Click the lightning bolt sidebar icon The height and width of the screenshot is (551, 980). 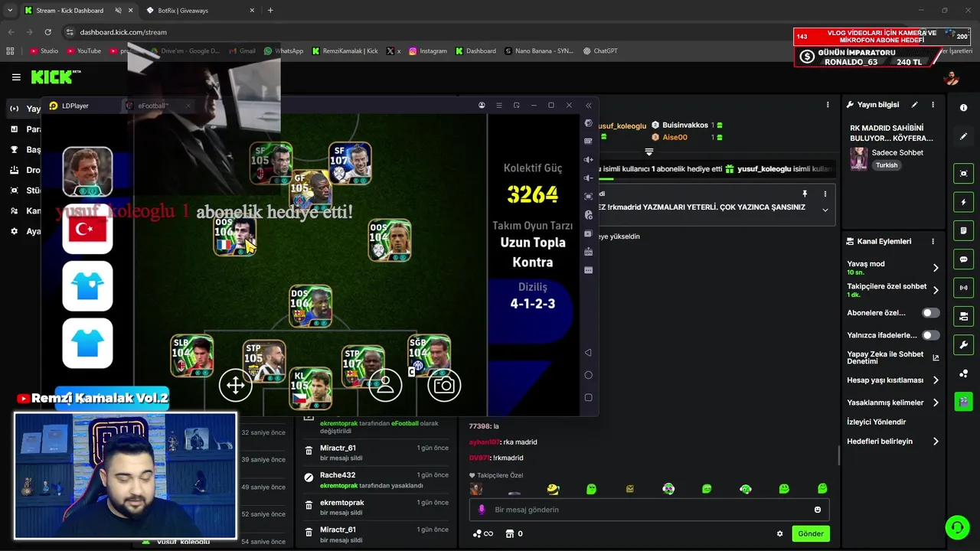click(963, 202)
